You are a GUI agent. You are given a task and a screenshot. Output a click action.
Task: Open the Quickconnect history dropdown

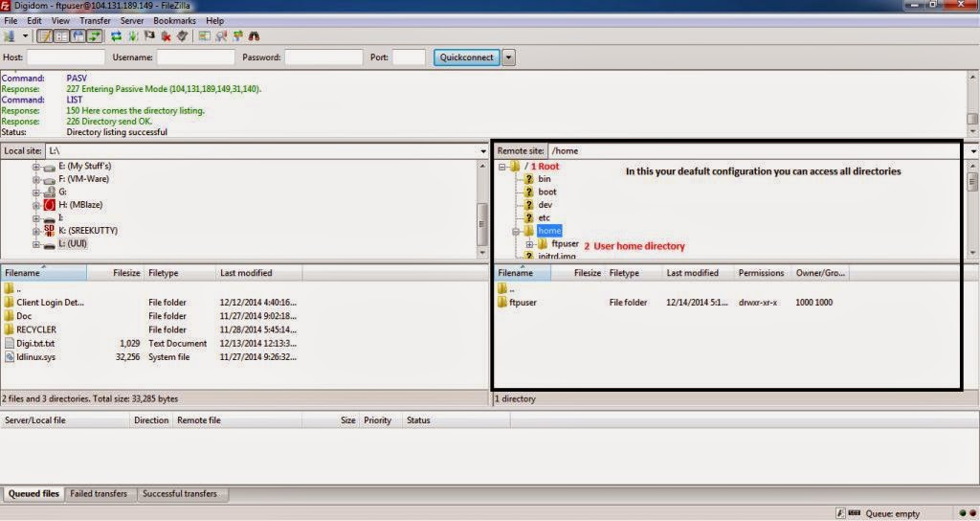509,57
